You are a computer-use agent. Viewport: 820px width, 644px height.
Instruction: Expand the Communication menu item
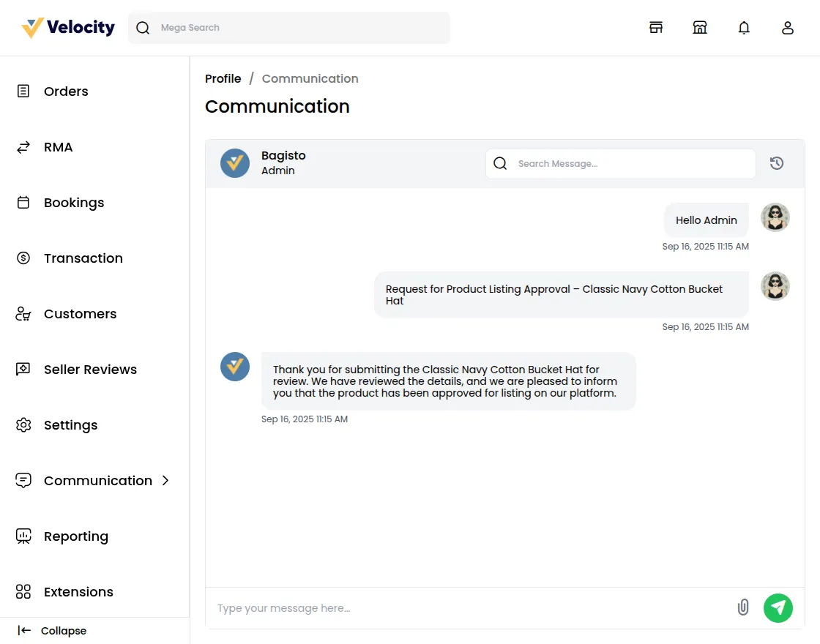(x=97, y=481)
